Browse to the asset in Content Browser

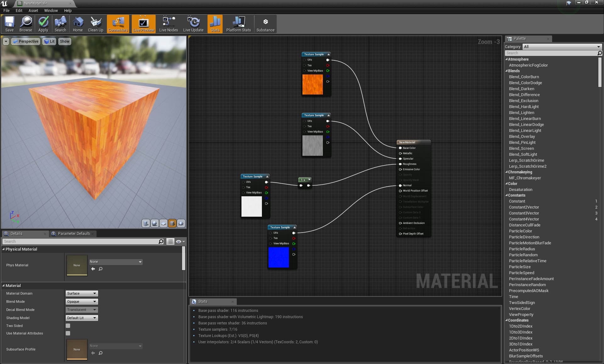(26, 24)
